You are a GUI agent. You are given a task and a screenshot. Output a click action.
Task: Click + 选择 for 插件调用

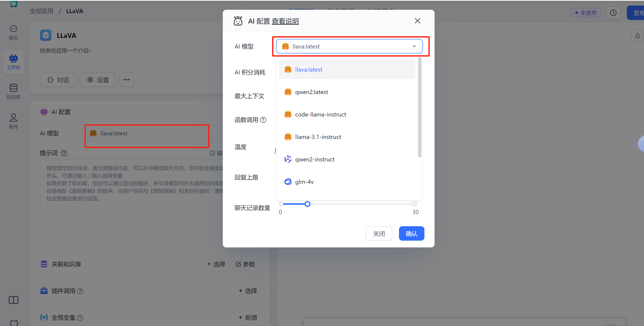(248, 291)
